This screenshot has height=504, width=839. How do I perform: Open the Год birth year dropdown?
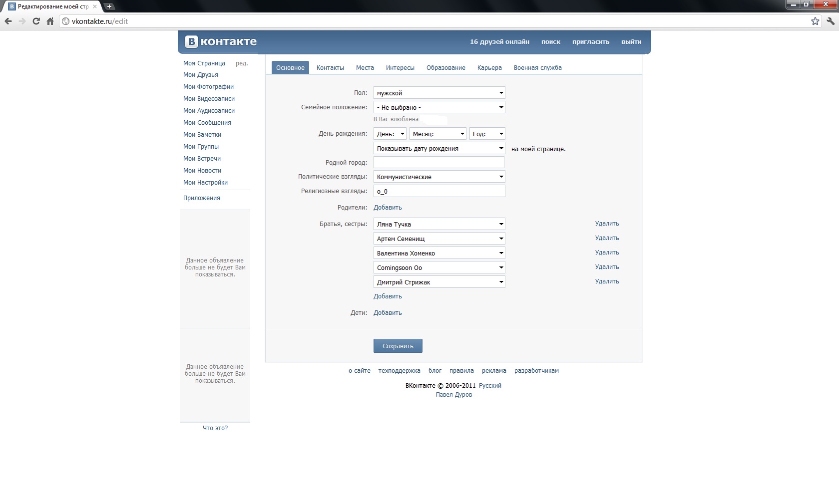487,134
